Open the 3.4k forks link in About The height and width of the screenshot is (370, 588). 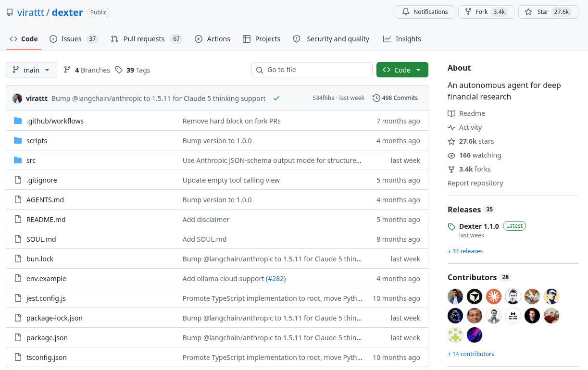(x=475, y=169)
